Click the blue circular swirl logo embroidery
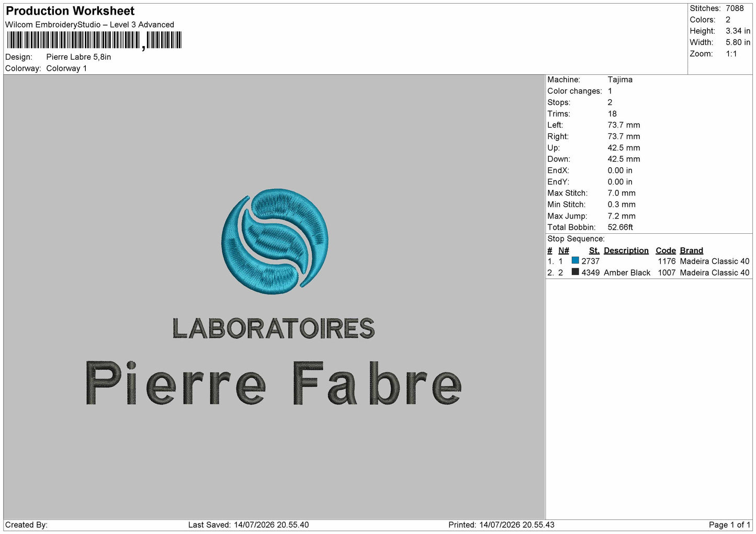Viewport: 756px width, 534px height. tap(275, 241)
